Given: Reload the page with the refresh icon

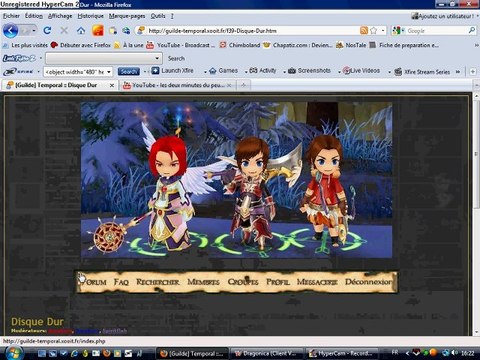Looking at the screenshot, I should tap(47, 31).
